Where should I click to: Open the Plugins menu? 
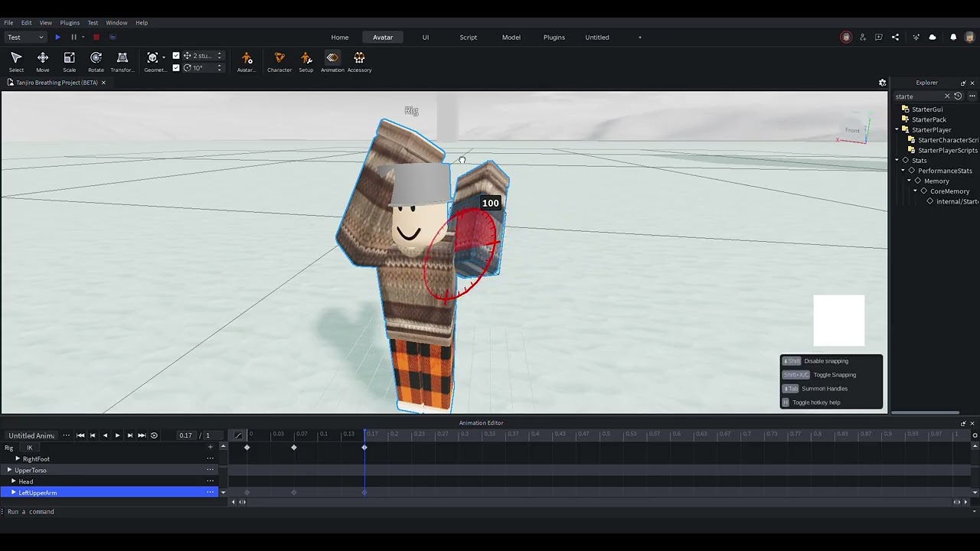(70, 23)
